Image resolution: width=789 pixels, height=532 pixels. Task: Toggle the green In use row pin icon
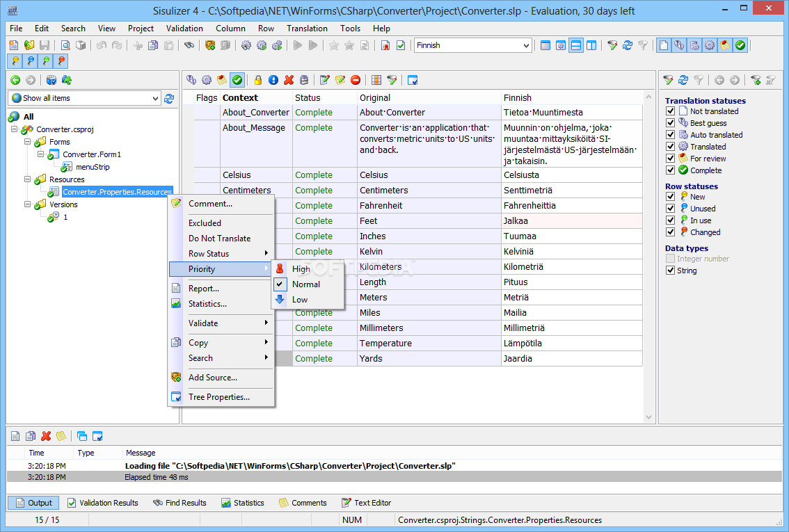46,61
